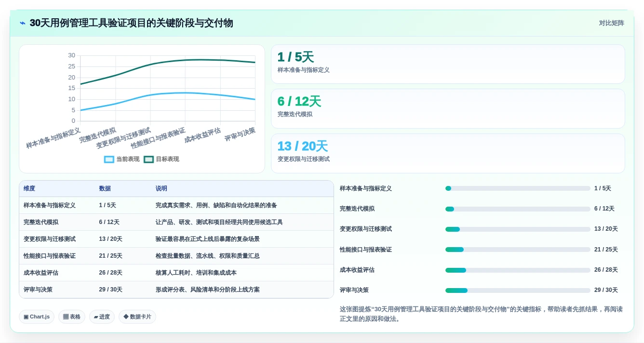Click the 数据 column header

[x=105, y=189]
